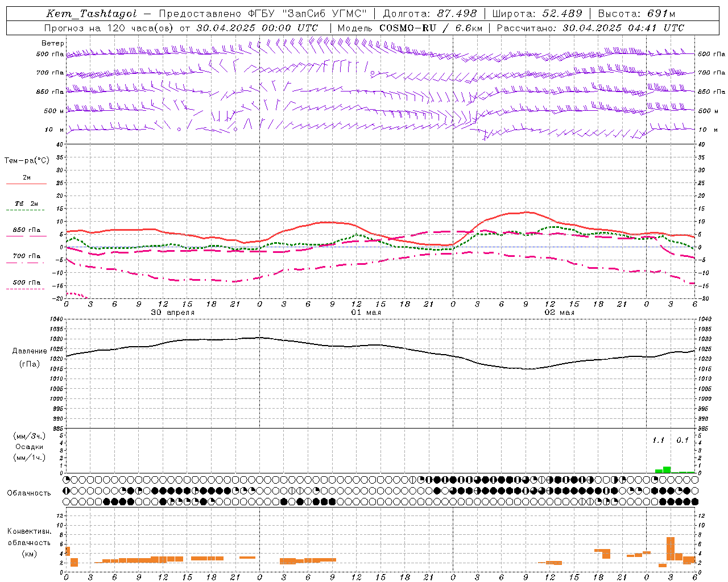
Task: Click the 'Высота: 691м' value
Action: tap(637, 14)
